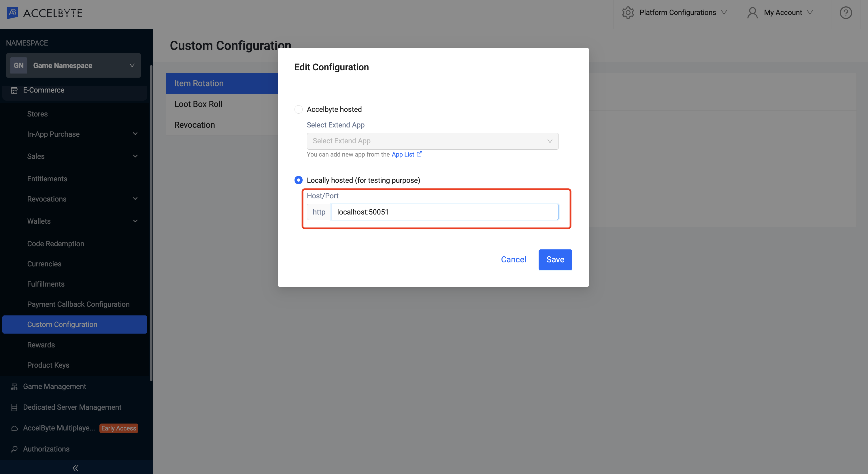
Task: Click the Game Management icon in sidebar
Action: tap(15, 386)
